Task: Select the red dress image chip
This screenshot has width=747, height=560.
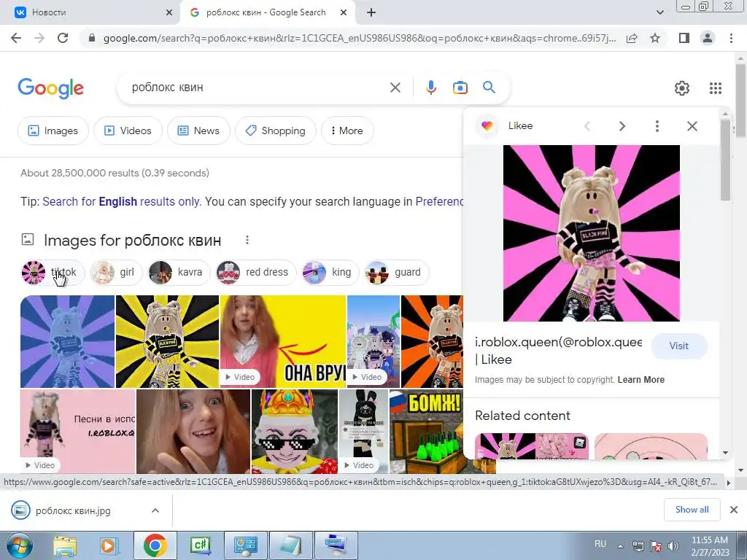Action: click(x=256, y=273)
